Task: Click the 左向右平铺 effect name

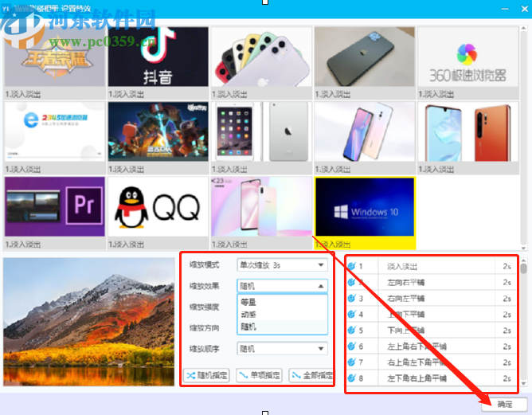Action: (406, 282)
